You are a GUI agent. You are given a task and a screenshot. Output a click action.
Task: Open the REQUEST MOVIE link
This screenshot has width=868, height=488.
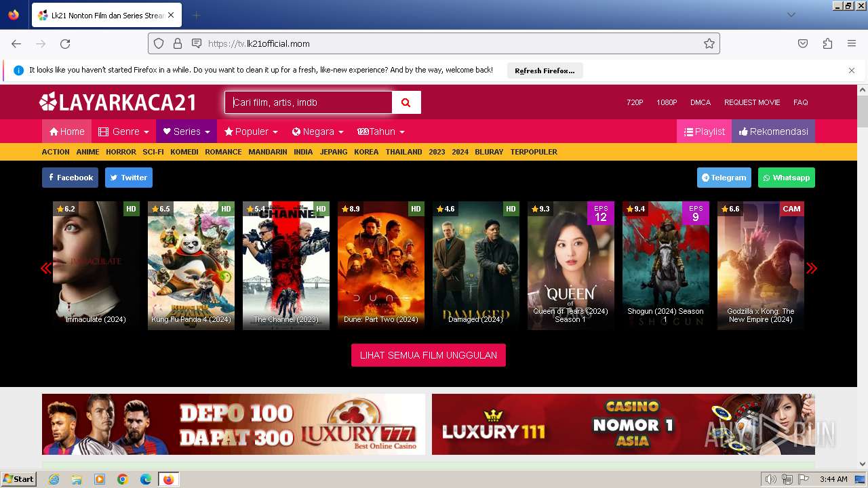(x=752, y=102)
